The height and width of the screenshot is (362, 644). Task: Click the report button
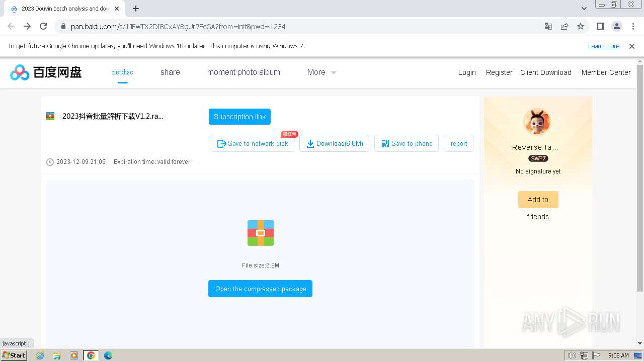pos(458,143)
